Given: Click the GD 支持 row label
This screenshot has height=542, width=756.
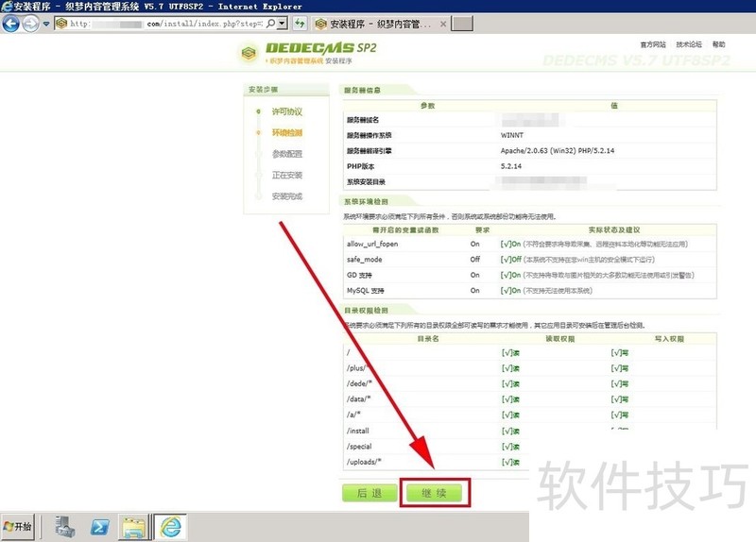Looking at the screenshot, I should click(359, 275).
